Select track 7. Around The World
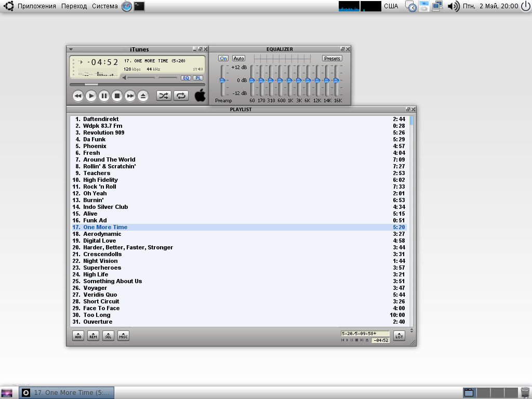The width and height of the screenshot is (532, 399). pos(239,159)
